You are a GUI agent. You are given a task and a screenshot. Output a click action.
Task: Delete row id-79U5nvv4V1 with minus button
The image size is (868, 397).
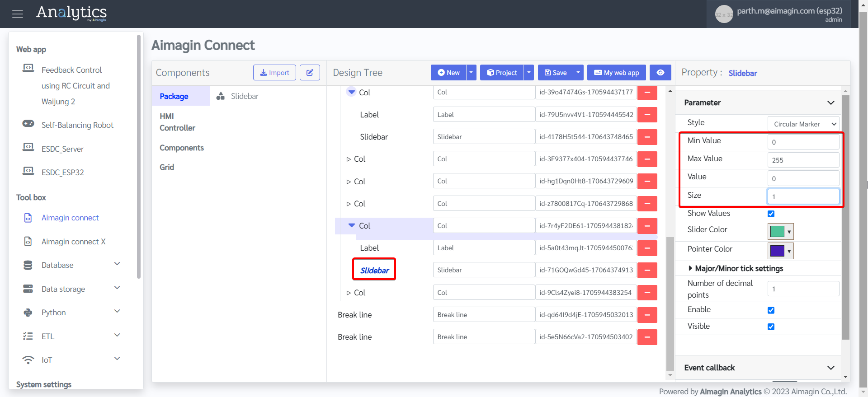647,115
